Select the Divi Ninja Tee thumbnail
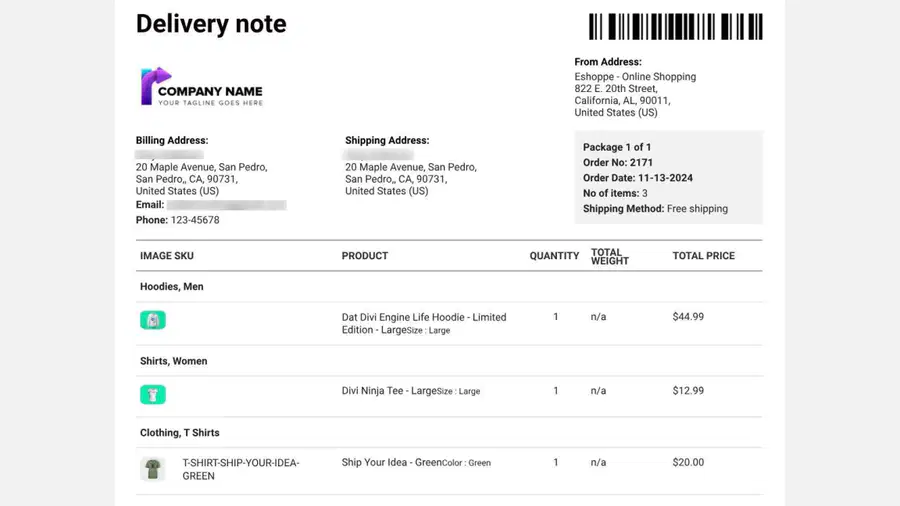 [x=153, y=395]
